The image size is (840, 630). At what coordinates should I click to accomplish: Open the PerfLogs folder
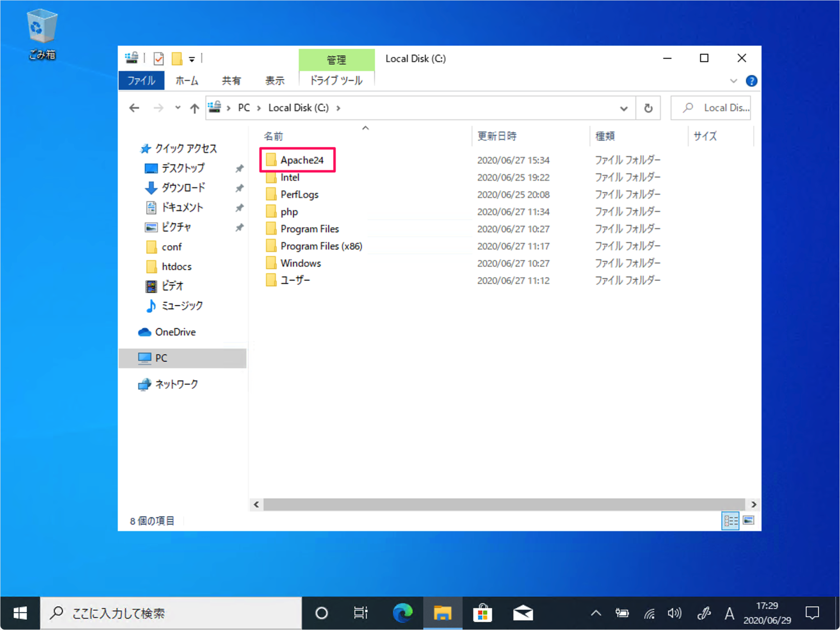point(299,194)
